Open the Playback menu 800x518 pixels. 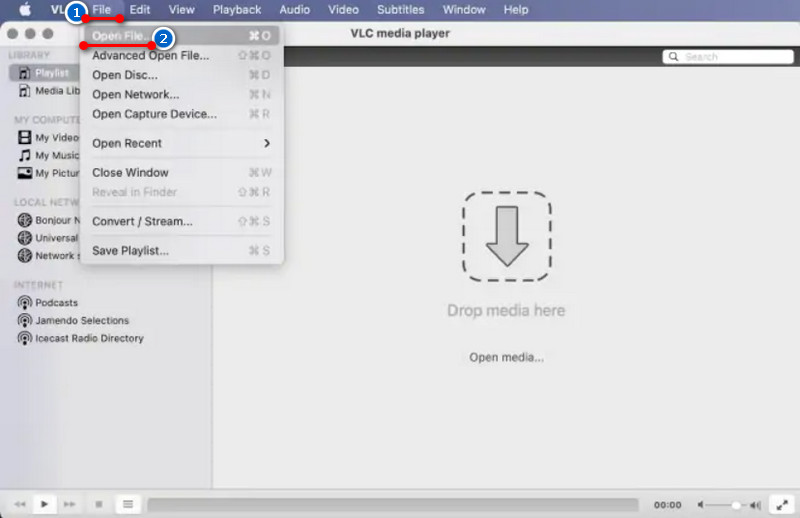237,10
